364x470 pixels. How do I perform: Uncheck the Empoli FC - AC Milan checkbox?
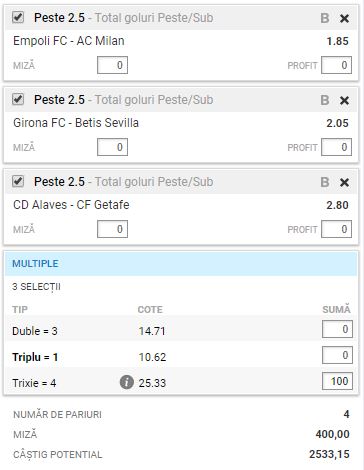click(18, 17)
